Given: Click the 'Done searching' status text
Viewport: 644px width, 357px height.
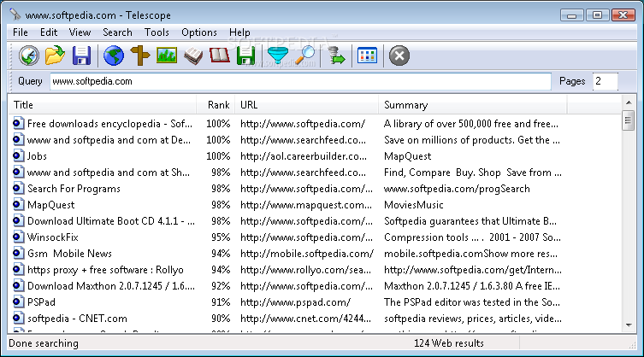Looking at the screenshot, I should pos(44,343).
